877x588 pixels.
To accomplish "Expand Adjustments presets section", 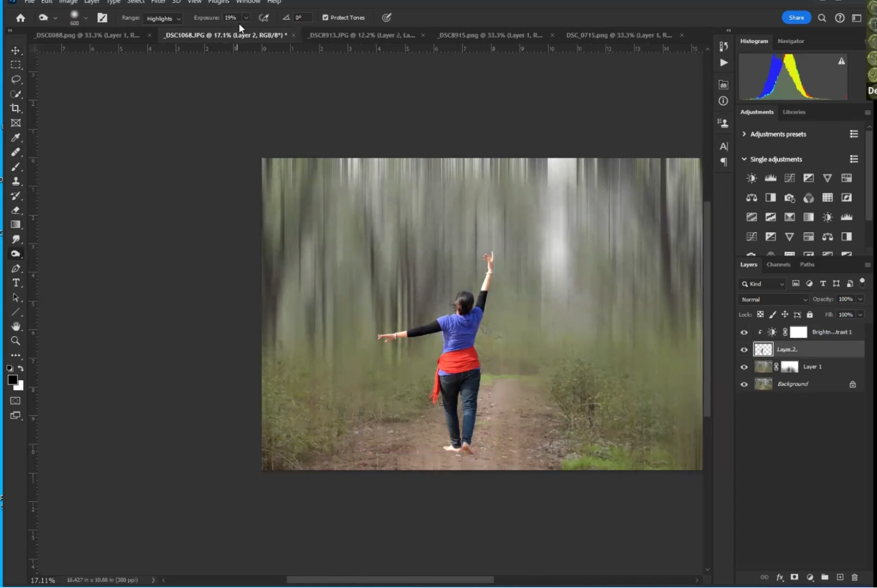I will (x=744, y=134).
